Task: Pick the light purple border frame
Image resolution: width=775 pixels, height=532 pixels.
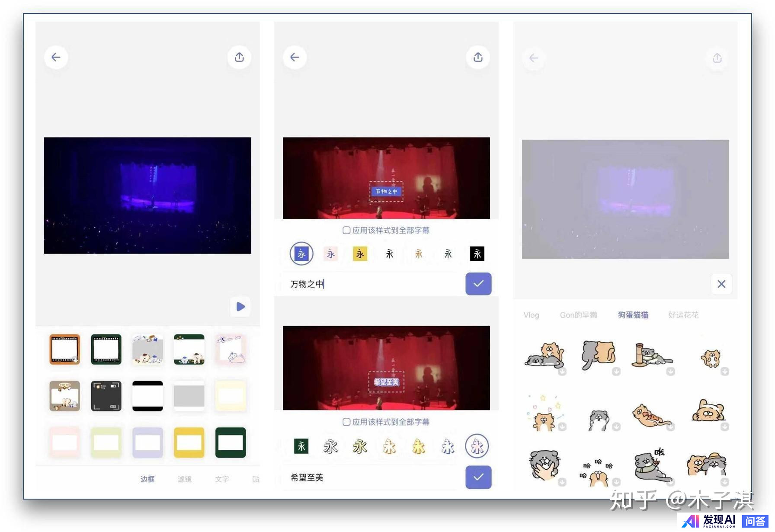Action: pos(147,442)
